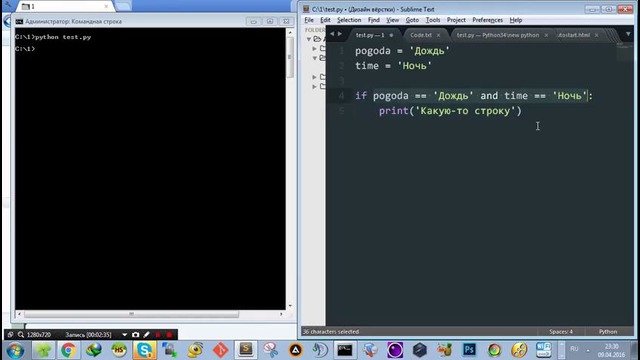Open Command Prompt from the taskbar
Viewport: 640px width, 360px height.
coord(345,350)
